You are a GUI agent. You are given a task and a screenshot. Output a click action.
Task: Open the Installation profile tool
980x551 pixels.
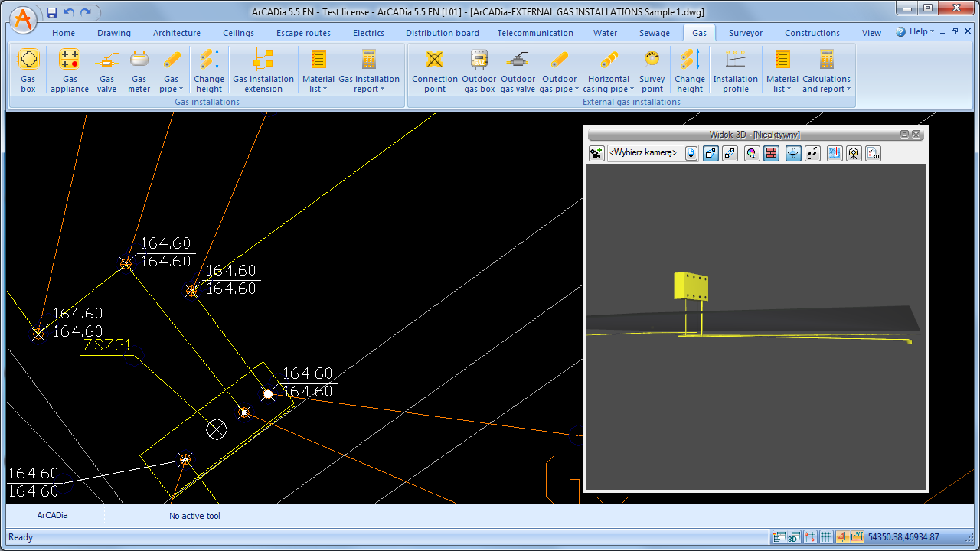735,71
